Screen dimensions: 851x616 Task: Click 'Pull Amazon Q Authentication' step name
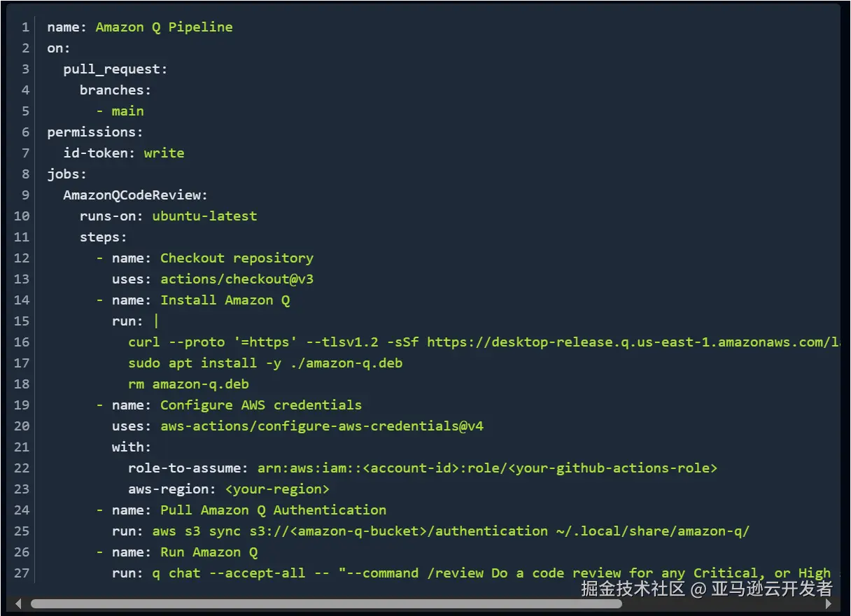click(274, 510)
